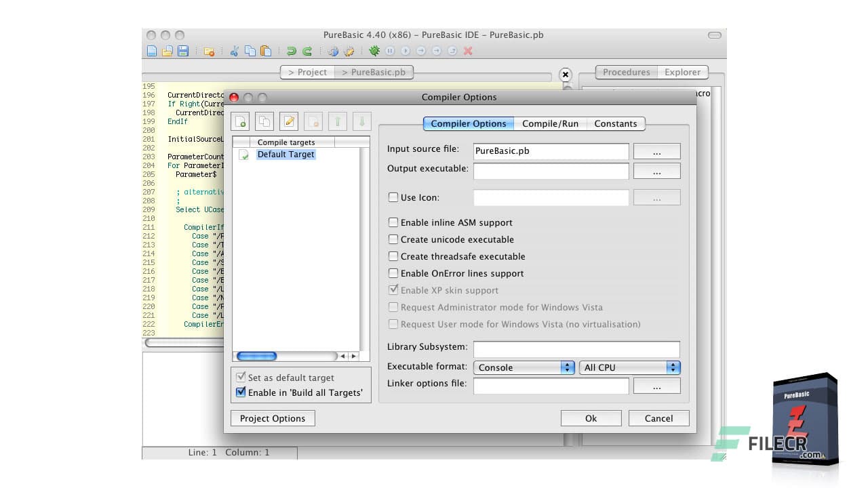Disable 'Enable in Build all Targets'

(241, 392)
